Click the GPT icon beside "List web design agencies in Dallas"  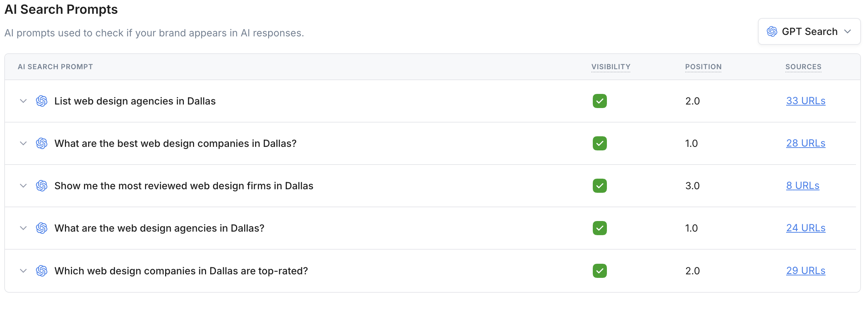click(x=42, y=101)
